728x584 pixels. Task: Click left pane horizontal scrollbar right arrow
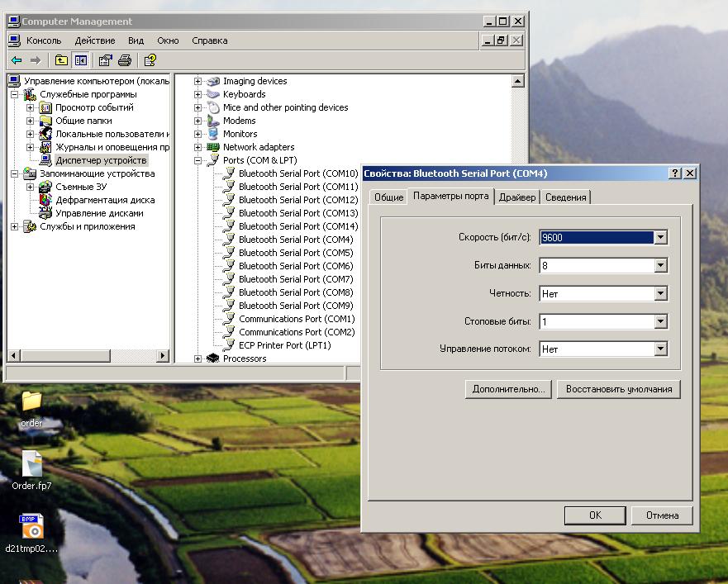coord(162,355)
